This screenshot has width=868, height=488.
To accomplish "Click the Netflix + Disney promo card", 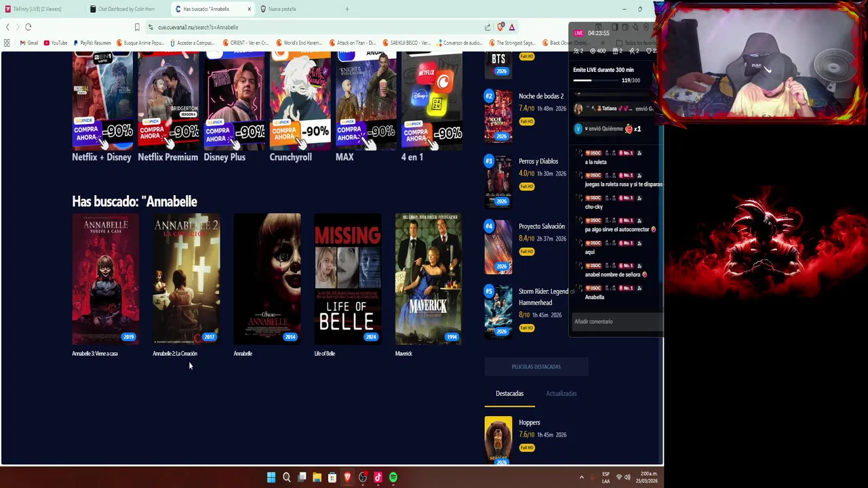I will [102, 107].
